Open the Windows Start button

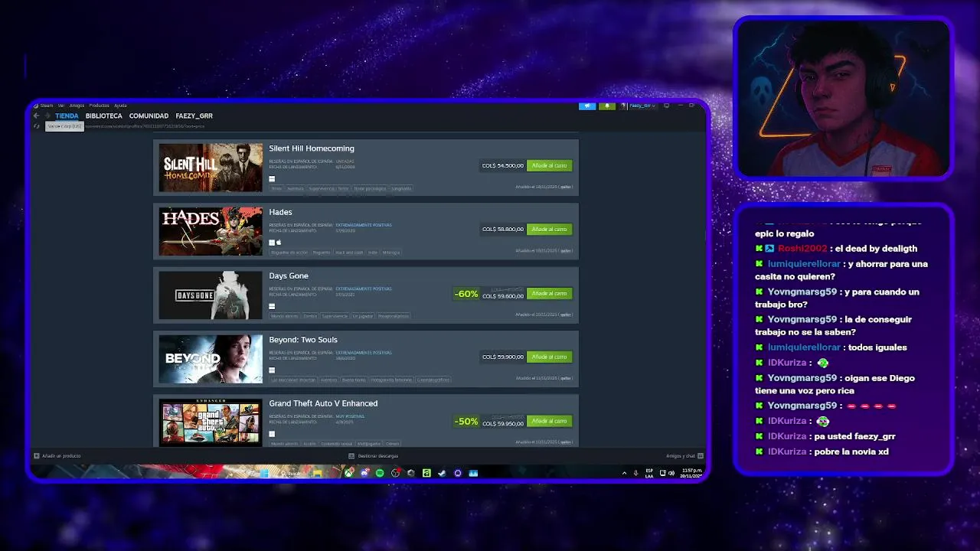(x=264, y=473)
